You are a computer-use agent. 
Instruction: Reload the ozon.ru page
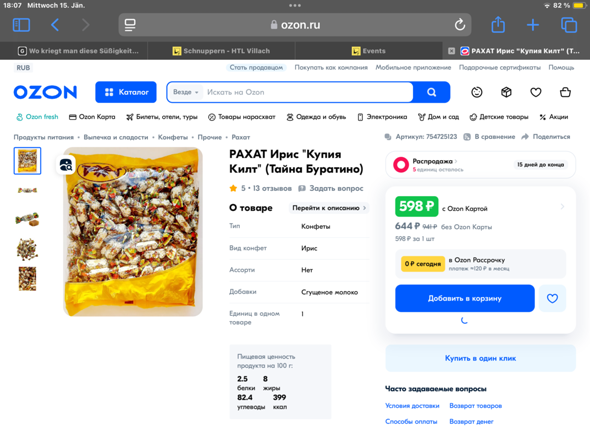(x=459, y=25)
